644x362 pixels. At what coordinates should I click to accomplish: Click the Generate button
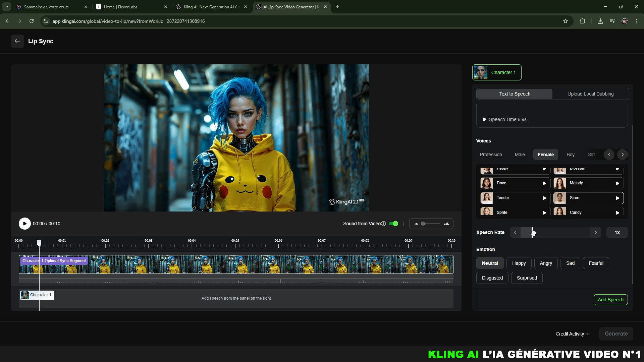click(x=616, y=334)
